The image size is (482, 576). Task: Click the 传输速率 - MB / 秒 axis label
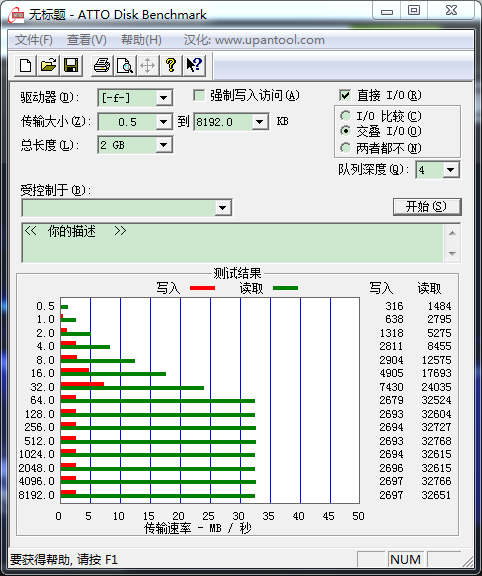coord(198,528)
